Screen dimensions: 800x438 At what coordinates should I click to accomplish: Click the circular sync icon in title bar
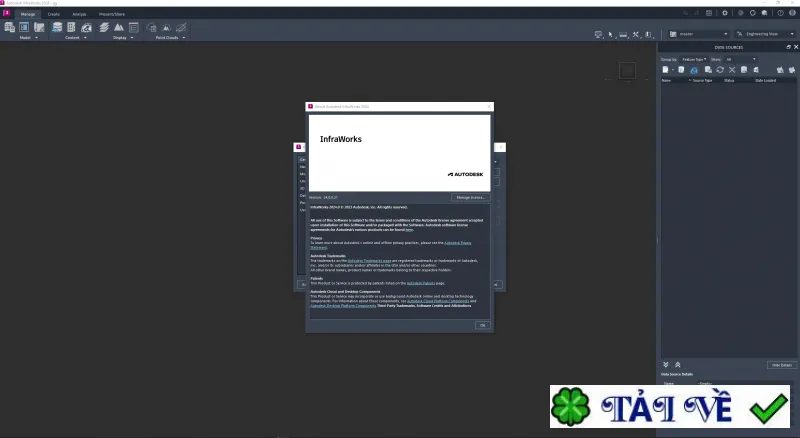pyautogui.click(x=753, y=13)
